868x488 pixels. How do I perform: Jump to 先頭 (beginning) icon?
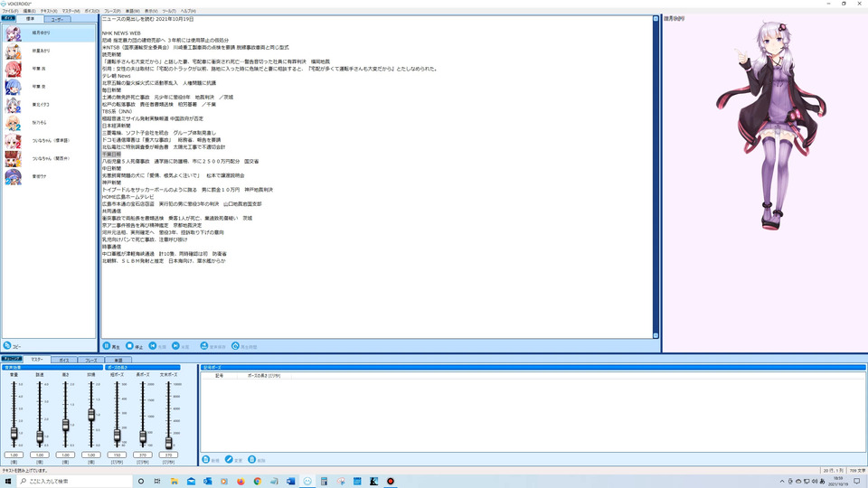click(153, 346)
